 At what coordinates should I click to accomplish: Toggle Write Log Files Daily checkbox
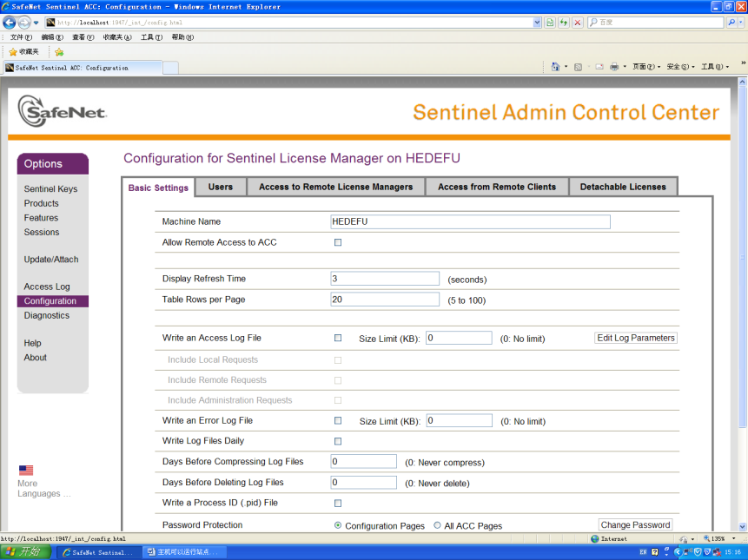338,441
